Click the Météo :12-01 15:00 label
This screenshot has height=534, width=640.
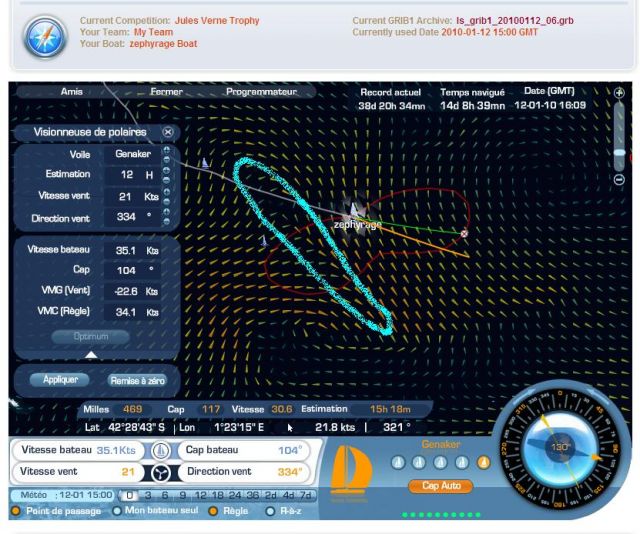pos(67,495)
